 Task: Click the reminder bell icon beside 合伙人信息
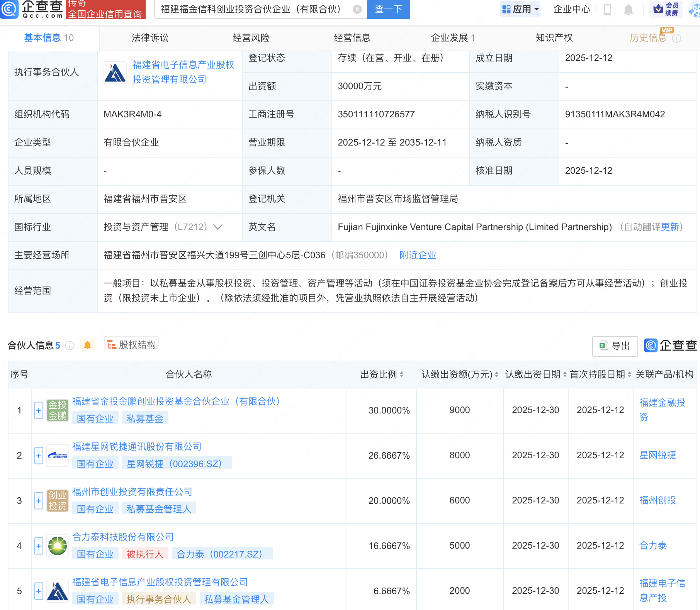coord(88,345)
